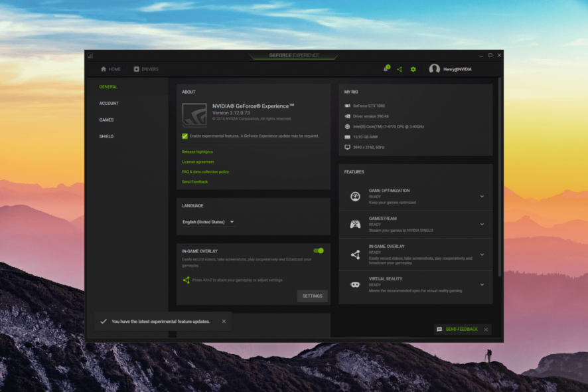Click the driver version icon in My Rig

(x=347, y=116)
